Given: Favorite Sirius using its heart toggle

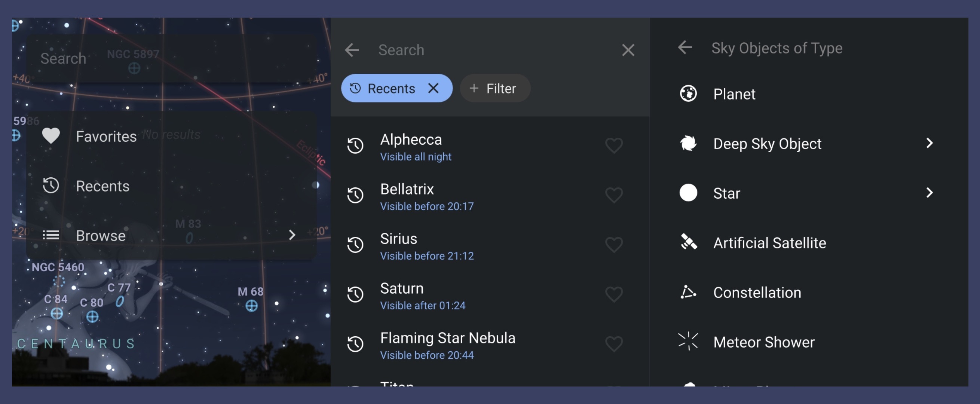Looking at the screenshot, I should 614,245.
